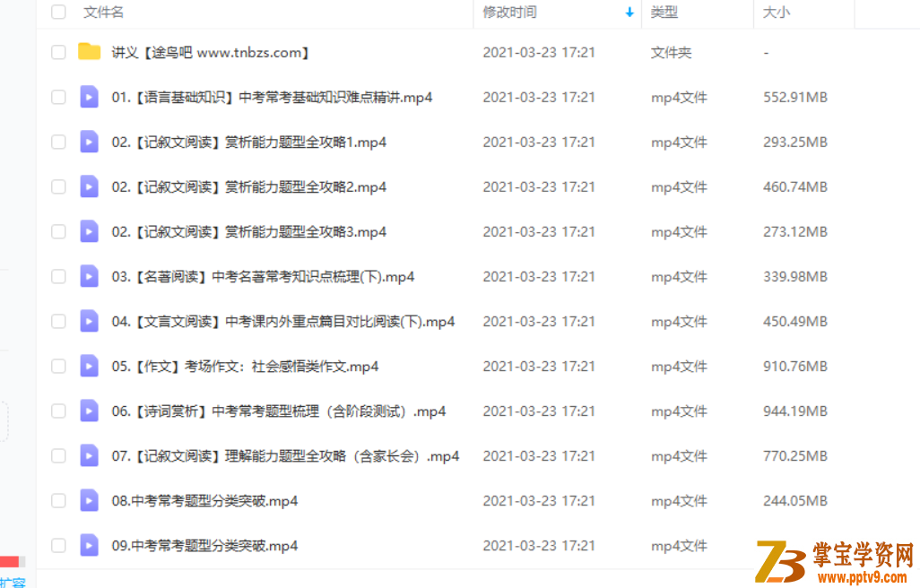Click the blue sort arrow beside 修改时间
Screen dimensions: 920x588
point(629,13)
